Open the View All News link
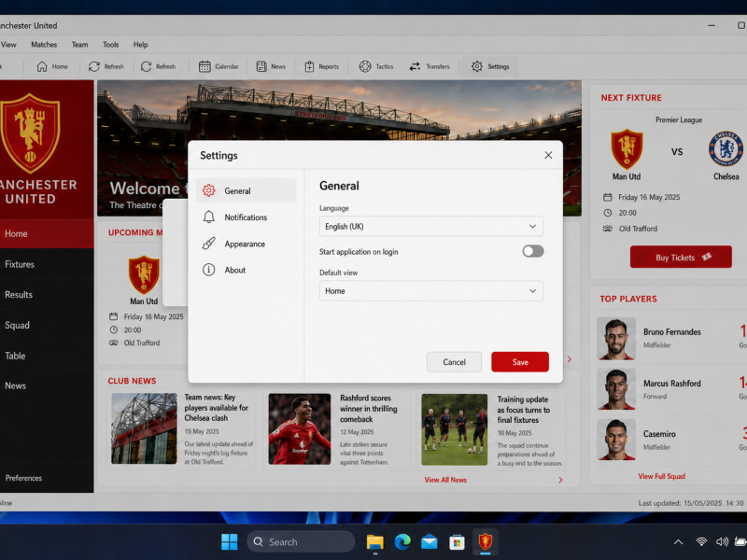 point(445,480)
